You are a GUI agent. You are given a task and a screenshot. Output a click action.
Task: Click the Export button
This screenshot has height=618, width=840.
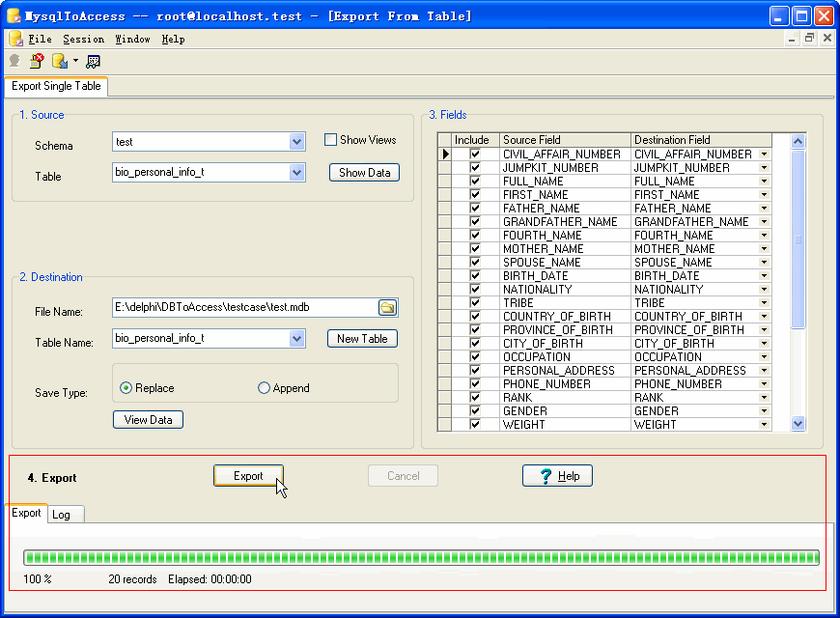coord(248,476)
